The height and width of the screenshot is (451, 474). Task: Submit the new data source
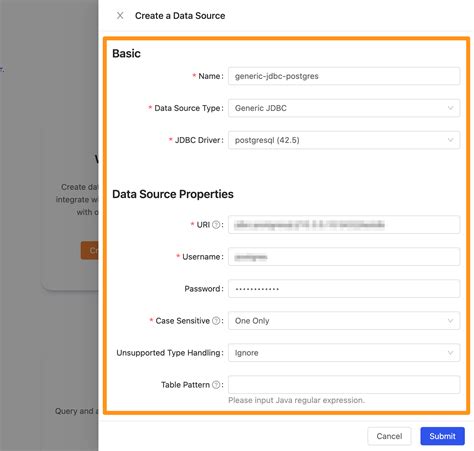[x=442, y=436]
